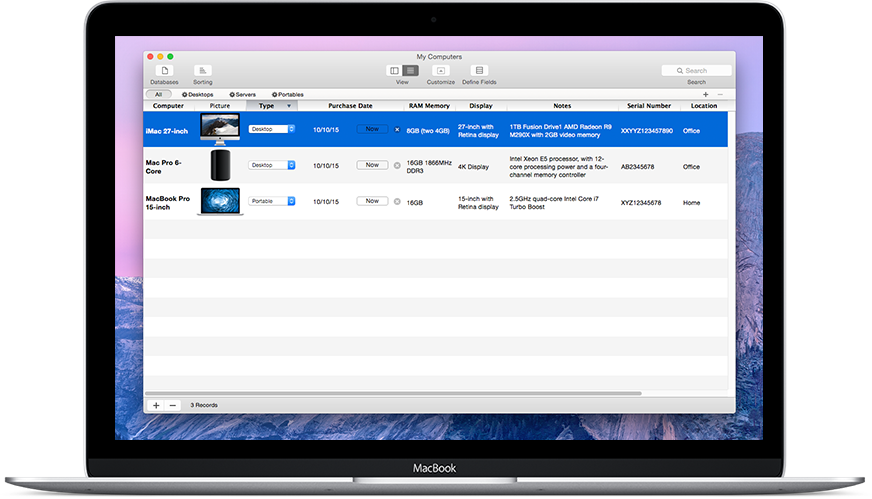Viewport: 872px width, 499px height.
Task: Add a new filter with the plus icon in the filter bar
Action: tap(706, 95)
